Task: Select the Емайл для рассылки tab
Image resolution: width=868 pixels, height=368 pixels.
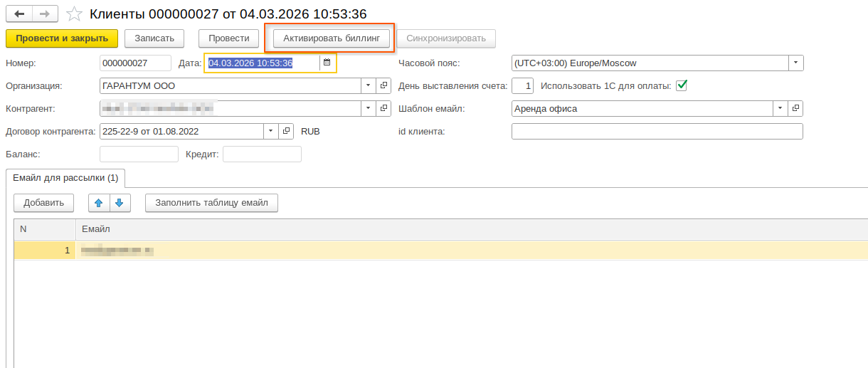Action: 65,177
